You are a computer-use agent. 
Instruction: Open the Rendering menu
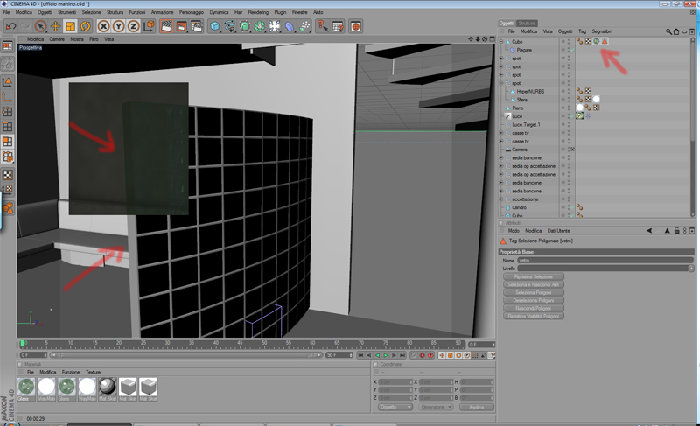[x=258, y=12]
